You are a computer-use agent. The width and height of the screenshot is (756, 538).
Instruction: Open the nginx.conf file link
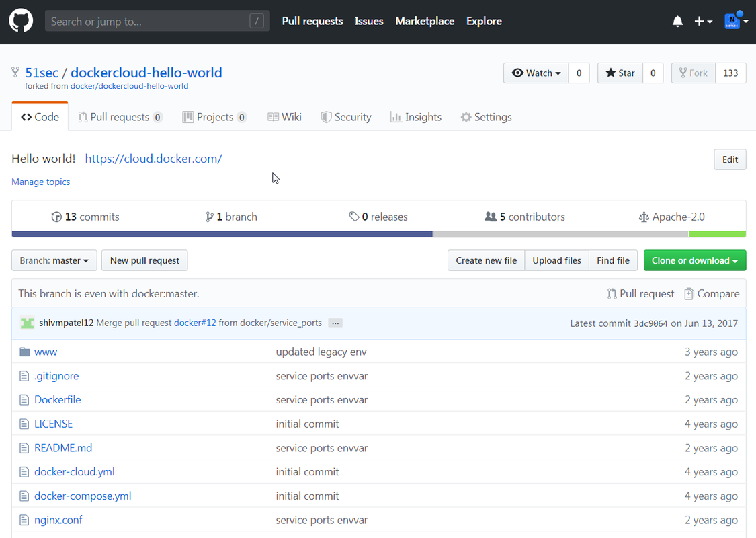[x=58, y=520]
